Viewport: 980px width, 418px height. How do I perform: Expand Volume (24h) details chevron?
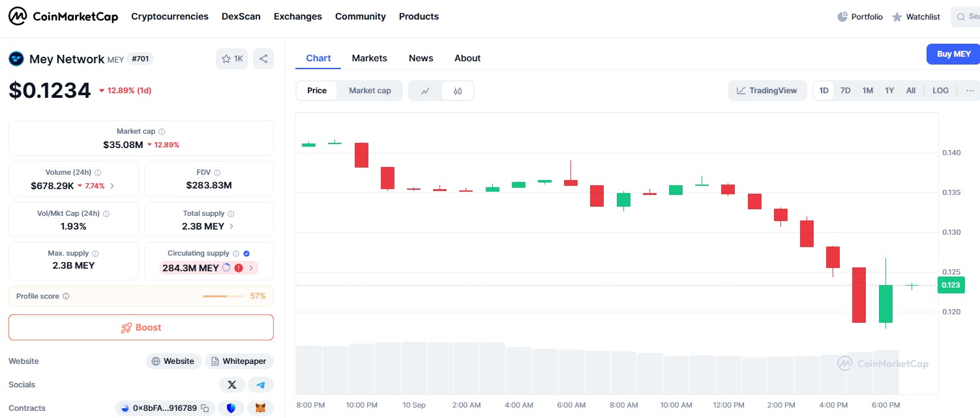click(112, 186)
